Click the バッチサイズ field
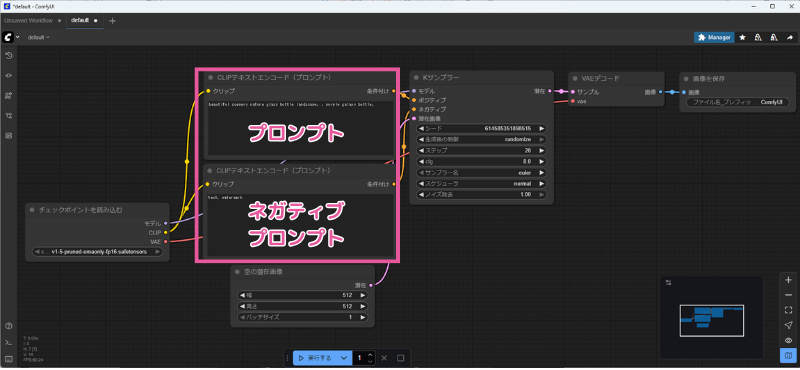 click(x=303, y=317)
